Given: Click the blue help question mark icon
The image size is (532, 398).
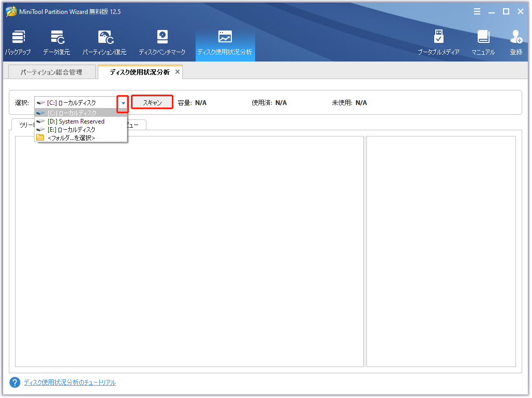Looking at the screenshot, I should 14,382.
